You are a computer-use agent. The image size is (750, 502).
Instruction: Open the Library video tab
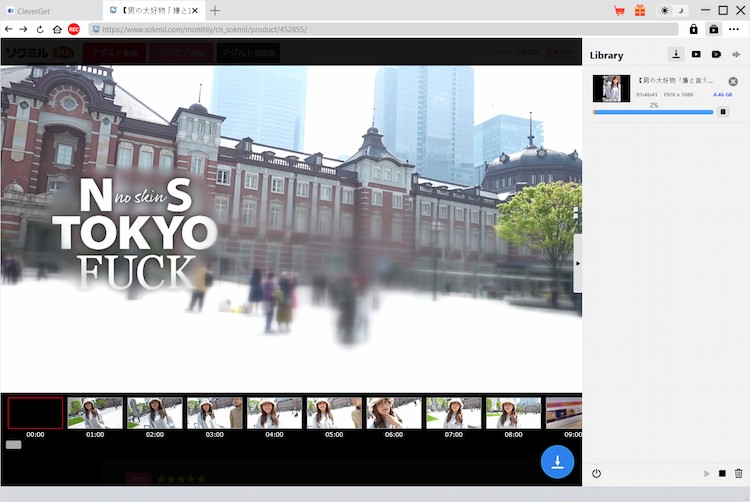click(696, 54)
